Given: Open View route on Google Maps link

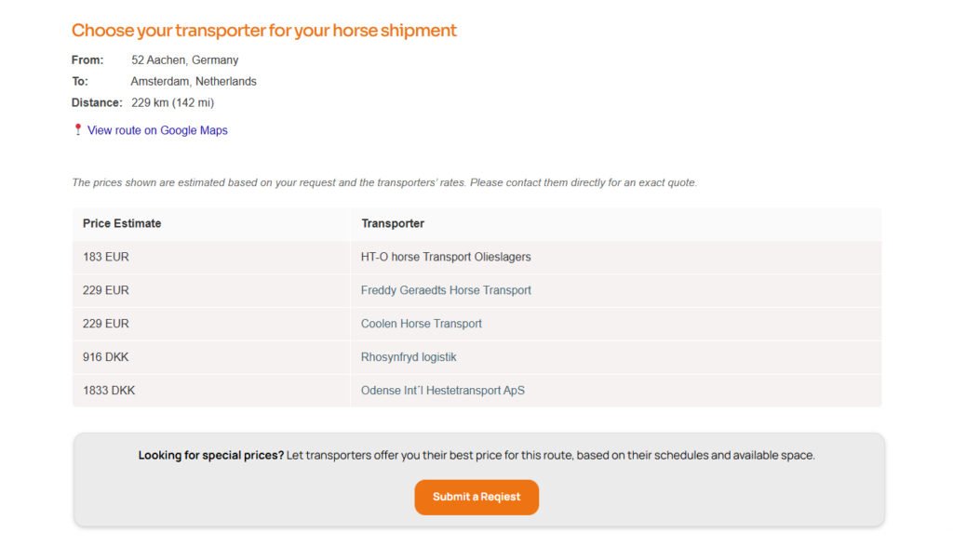Looking at the screenshot, I should tap(157, 130).
